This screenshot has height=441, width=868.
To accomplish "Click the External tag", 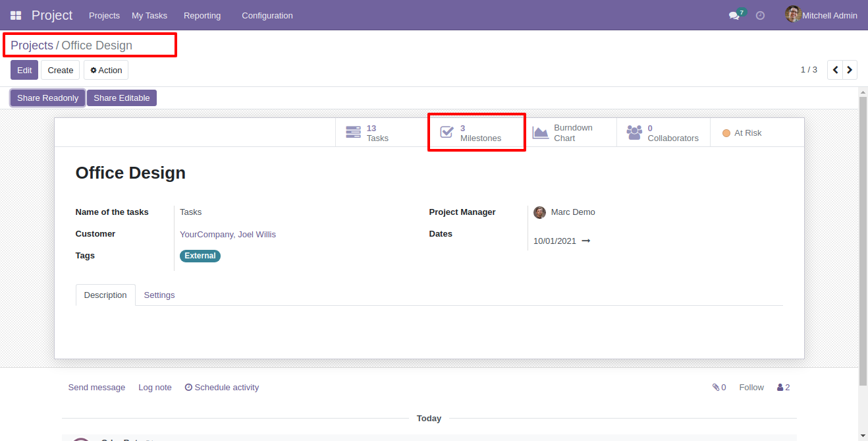I will tap(200, 256).
